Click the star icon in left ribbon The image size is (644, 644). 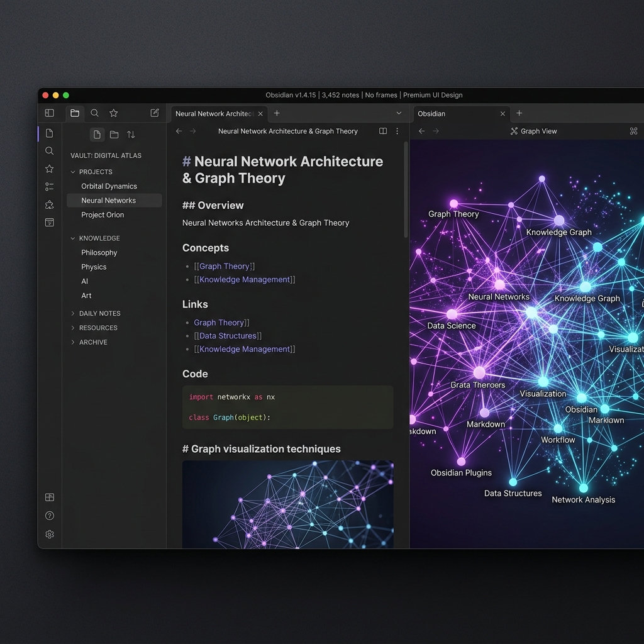tap(49, 169)
